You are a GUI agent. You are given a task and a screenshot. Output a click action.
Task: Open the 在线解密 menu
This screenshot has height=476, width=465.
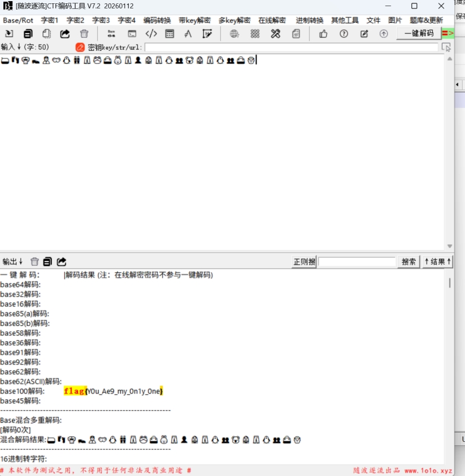click(x=272, y=20)
